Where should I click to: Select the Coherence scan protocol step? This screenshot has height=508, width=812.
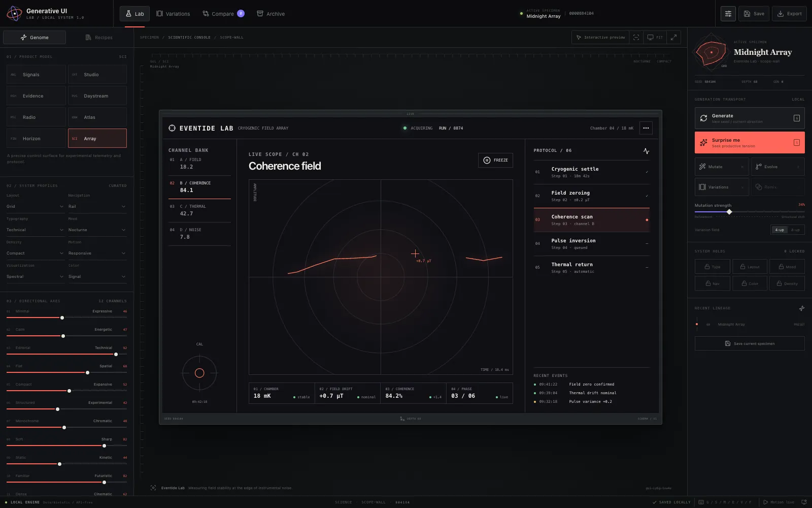coord(592,220)
